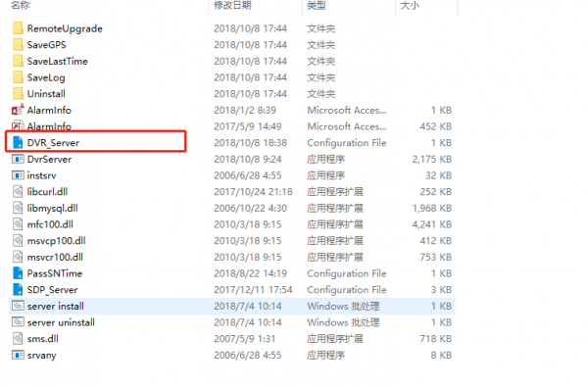Image resolution: width=588 pixels, height=388 pixels.
Task: Click the DVR_Server config file icon
Action: (18, 142)
